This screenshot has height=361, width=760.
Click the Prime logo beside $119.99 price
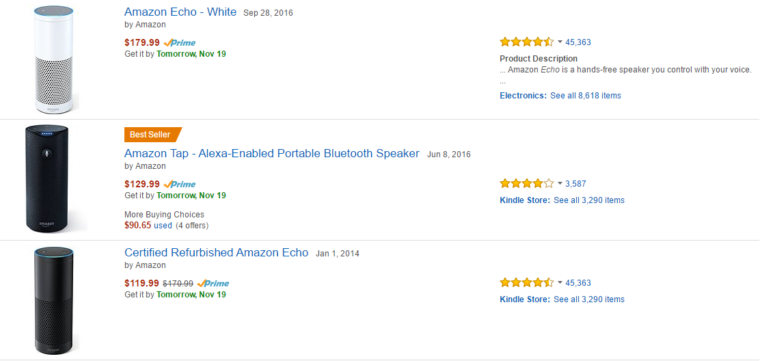tap(213, 283)
